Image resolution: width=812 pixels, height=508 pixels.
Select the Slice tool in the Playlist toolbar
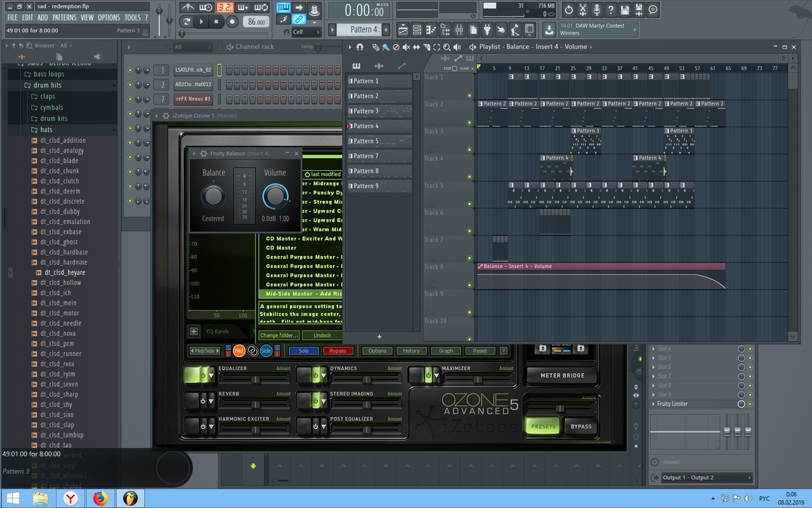(x=426, y=47)
